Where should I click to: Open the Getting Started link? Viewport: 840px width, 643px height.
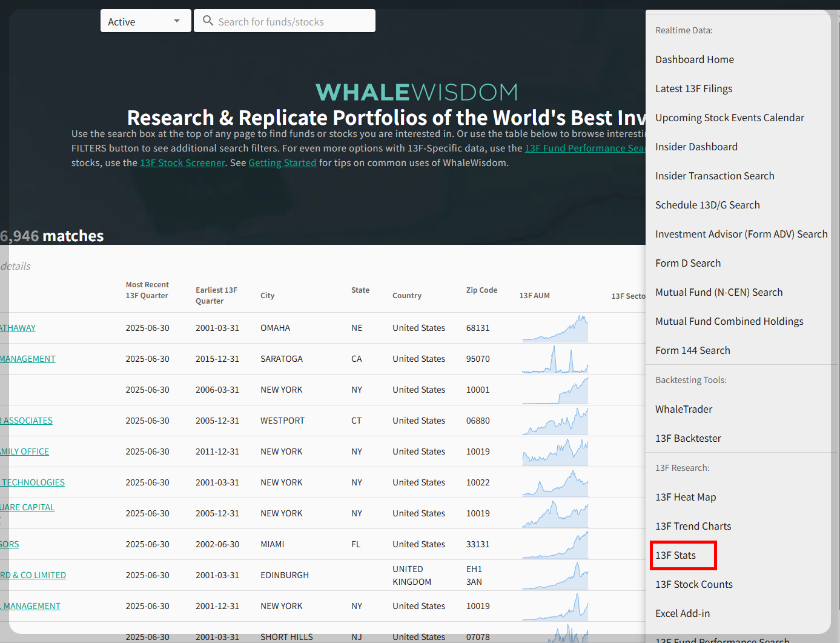(282, 162)
